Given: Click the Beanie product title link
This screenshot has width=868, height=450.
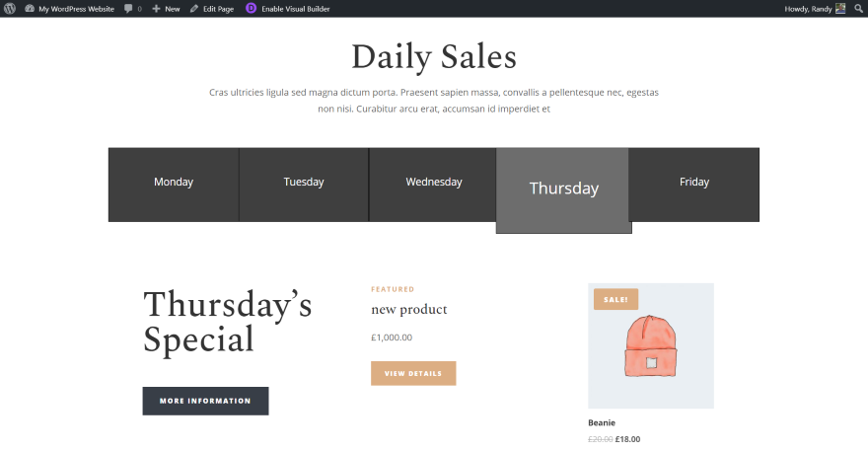Looking at the screenshot, I should click(x=602, y=422).
